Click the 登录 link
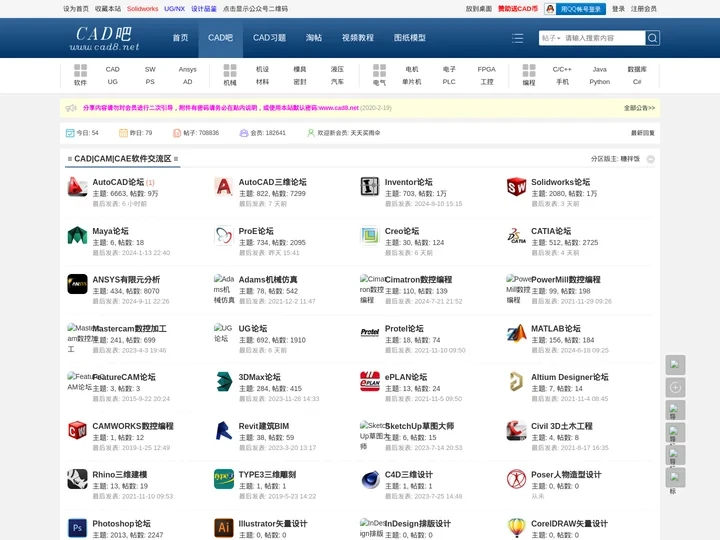This screenshot has height=540, width=720. click(619, 9)
